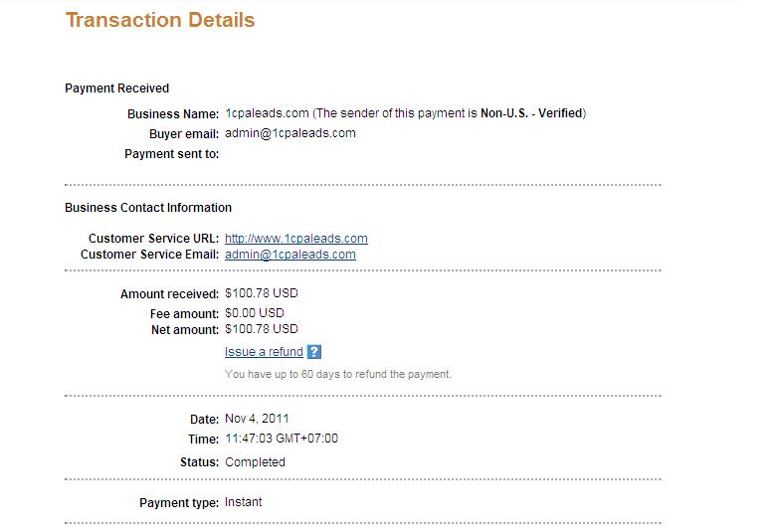Click the Payment Received section heading

click(117, 89)
